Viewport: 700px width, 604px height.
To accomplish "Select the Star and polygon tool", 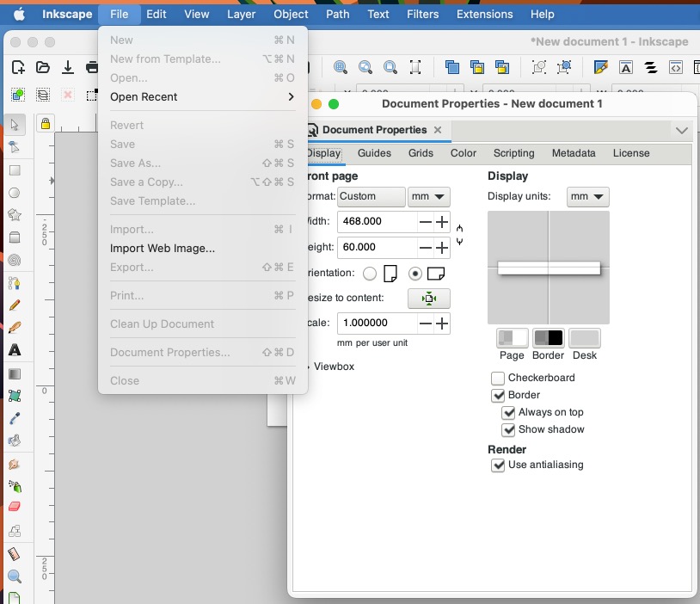I will [15, 215].
